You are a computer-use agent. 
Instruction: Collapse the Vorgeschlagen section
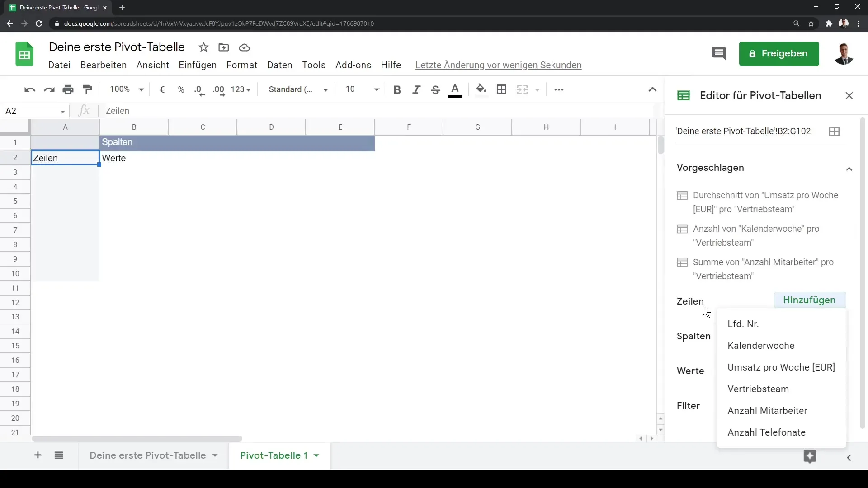(849, 169)
